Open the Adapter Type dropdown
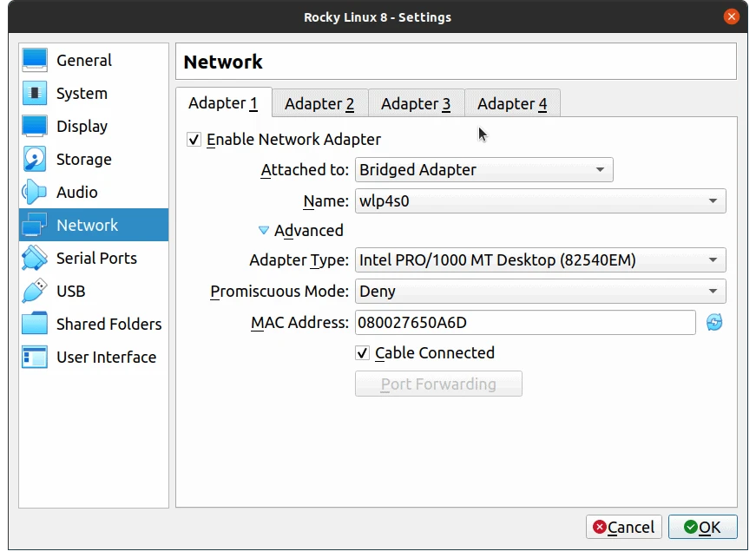The width and height of the screenshot is (756, 558). coord(540,259)
